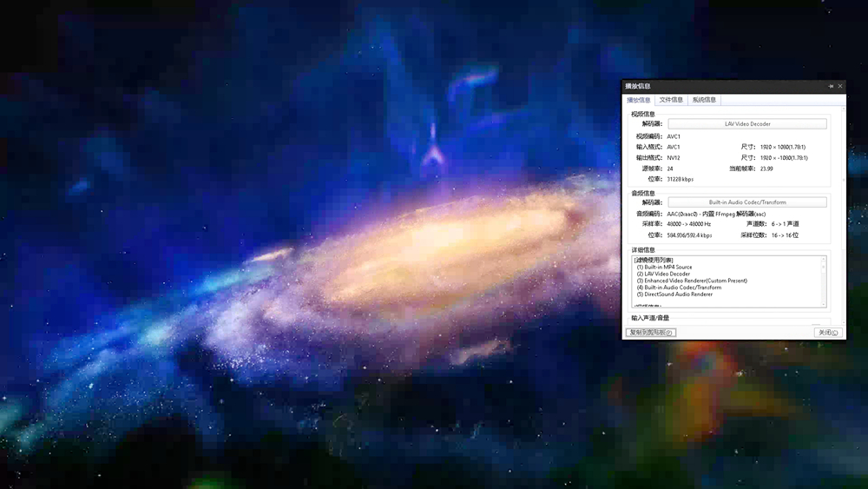Click the [滤镜使用列表] header line

[x=654, y=260]
